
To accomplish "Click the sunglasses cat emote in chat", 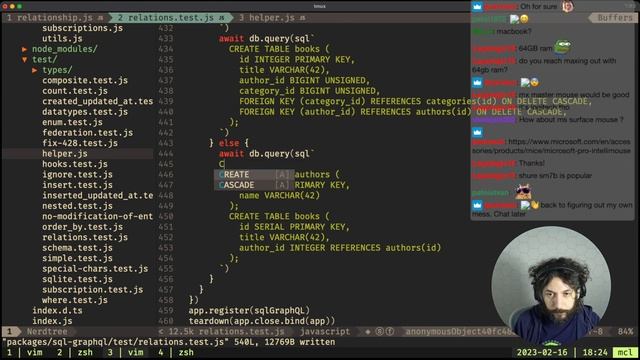I will pos(523,191).
